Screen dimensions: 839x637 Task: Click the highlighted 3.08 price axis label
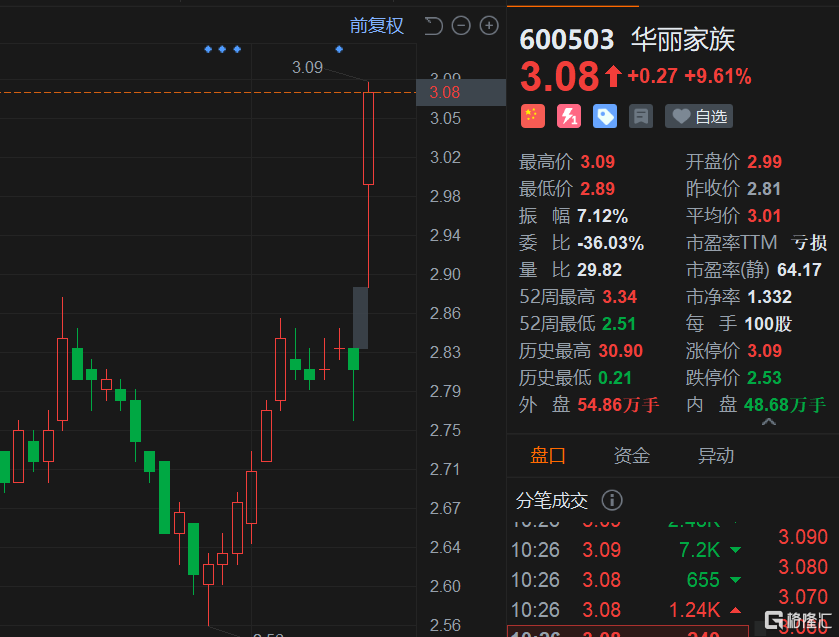pos(461,93)
